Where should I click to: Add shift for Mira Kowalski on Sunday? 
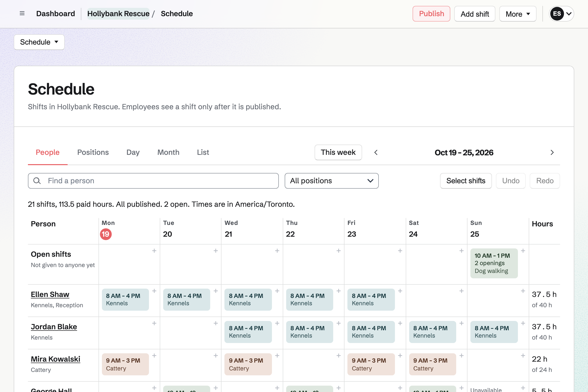[523, 355]
